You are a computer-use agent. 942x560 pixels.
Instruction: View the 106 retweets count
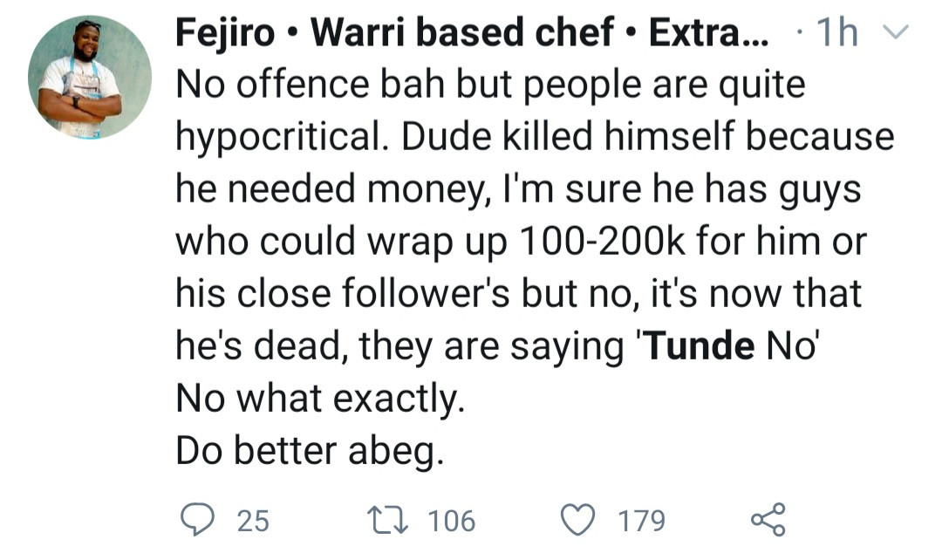pyautogui.click(x=452, y=522)
